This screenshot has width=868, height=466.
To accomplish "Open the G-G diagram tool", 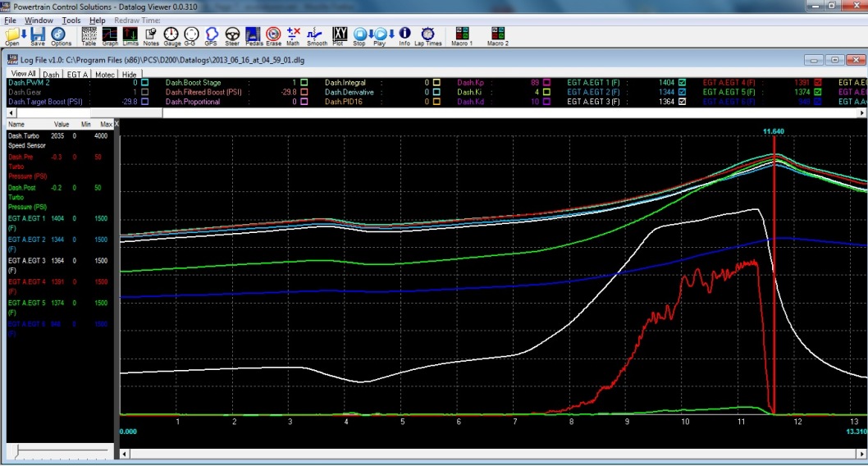I will (191, 34).
